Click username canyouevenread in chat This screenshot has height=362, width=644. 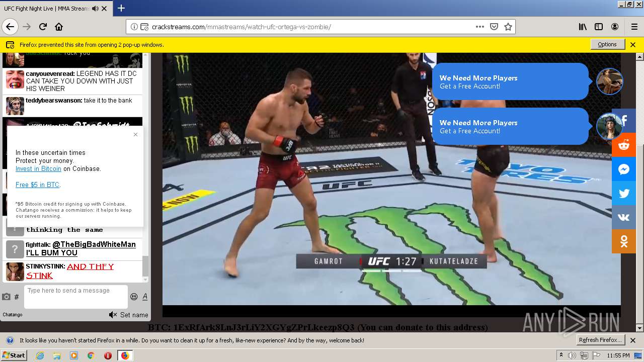tap(50, 73)
